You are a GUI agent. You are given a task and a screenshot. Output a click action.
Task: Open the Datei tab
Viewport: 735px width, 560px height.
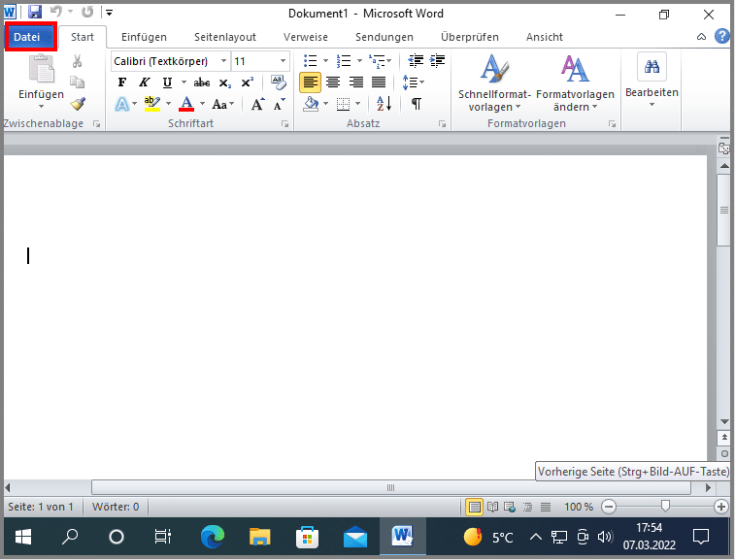(x=31, y=37)
